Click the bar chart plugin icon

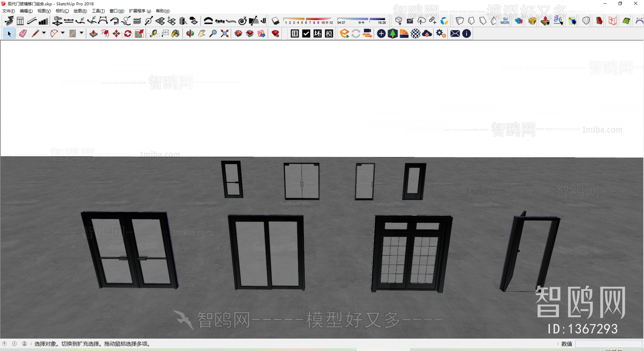pos(43,21)
